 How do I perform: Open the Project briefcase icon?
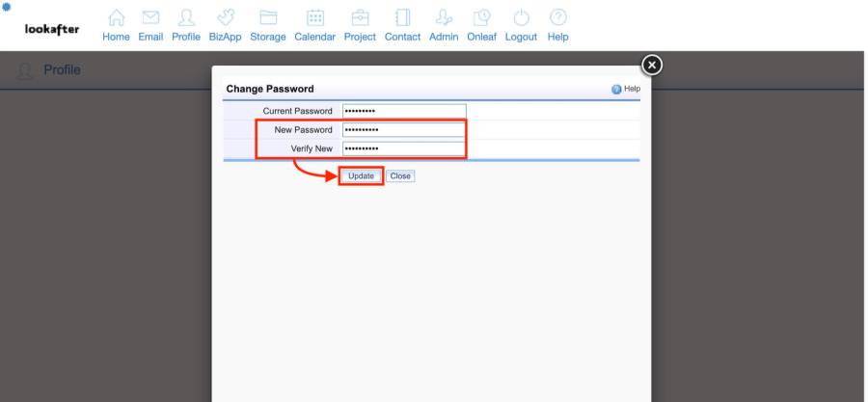pos(360,19)
